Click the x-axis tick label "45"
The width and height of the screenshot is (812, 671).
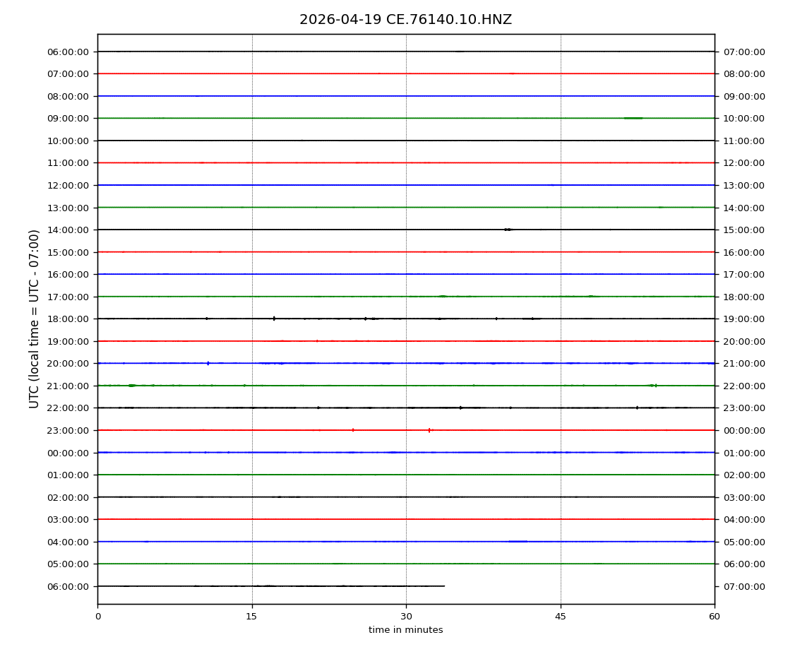coord(561,617)
